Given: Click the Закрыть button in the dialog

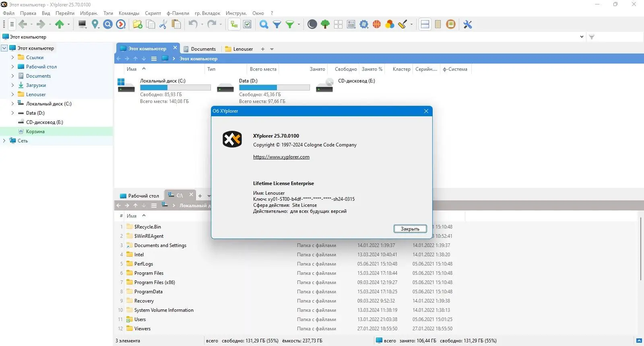Looking at the screenshot, I should coord(410,229).
